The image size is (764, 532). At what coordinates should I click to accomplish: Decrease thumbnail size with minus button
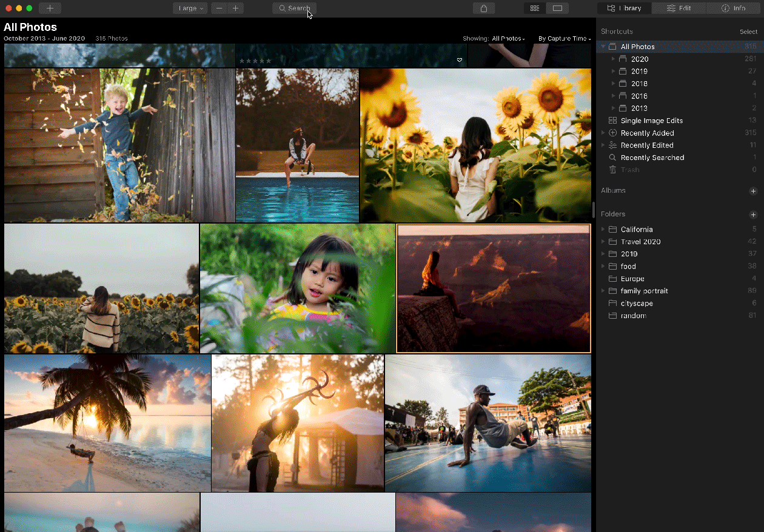(219, 8)
